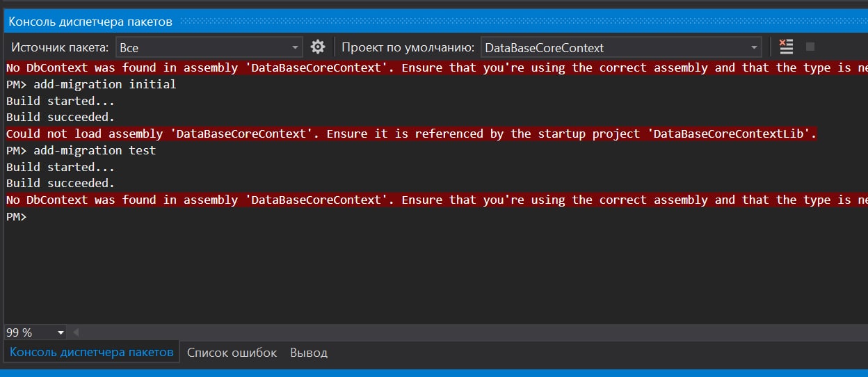Expand the 'Проект по умолчанию' DataBaseCoreContext dropdown

click(x=620, y=47)
